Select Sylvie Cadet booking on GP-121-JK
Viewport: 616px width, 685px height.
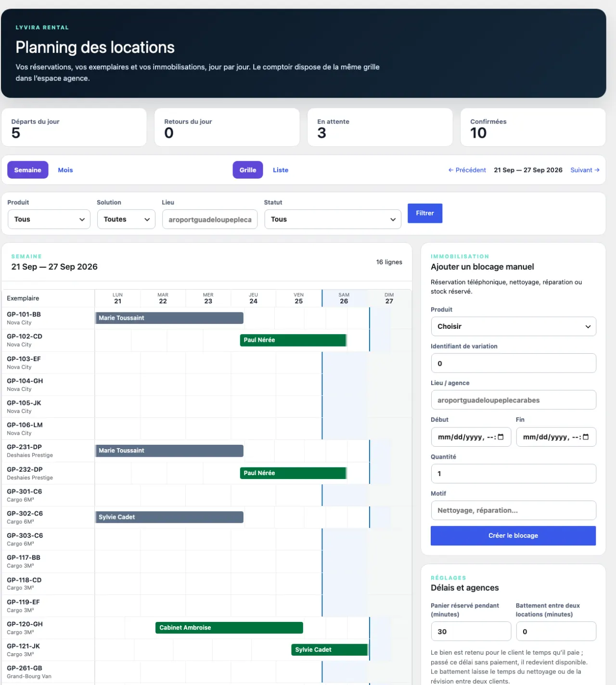330,650
